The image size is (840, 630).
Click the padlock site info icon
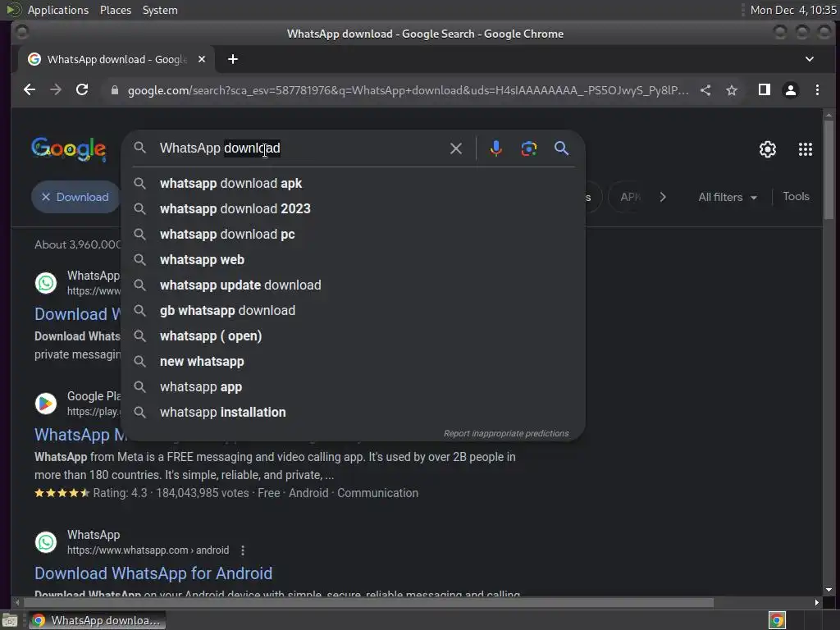tap(114, 90)
